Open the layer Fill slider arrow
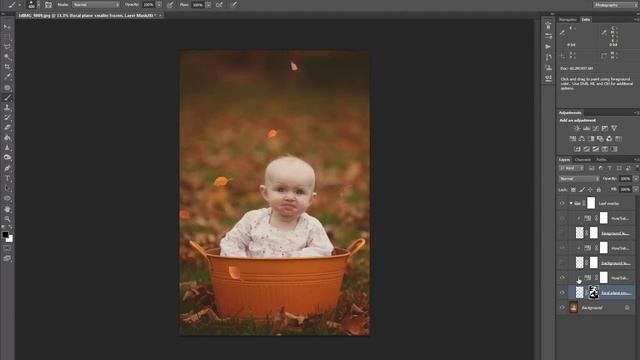Screen dimensions: 640x360 coord(636,190)
